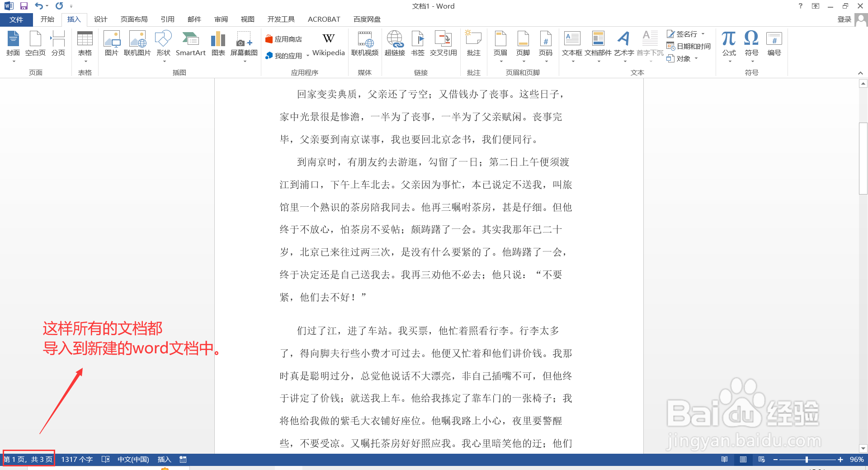The width and height of the screenshot is (868, 470).
Task: Expand the My Apps (我的应用) dropdown
Action: [x=308, y=56]
